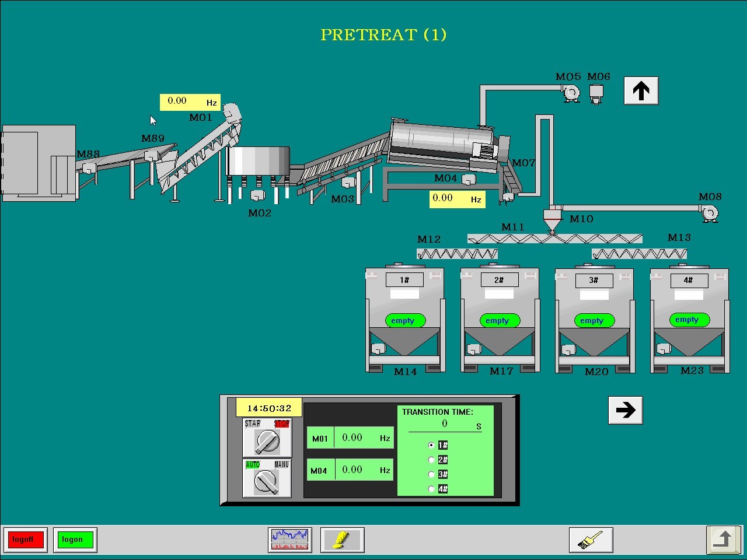This screenshot has height=560, width=747.
Task: Go to next page with right arrow
Action: pos(625,410)
